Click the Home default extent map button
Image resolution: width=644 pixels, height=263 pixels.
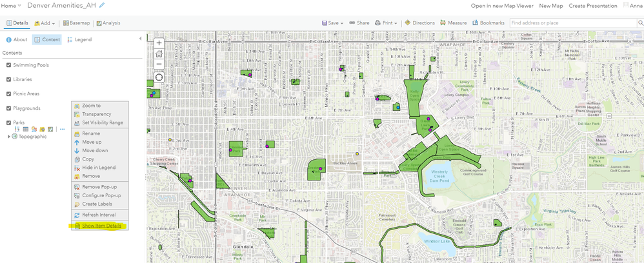[x=159, y=54]
